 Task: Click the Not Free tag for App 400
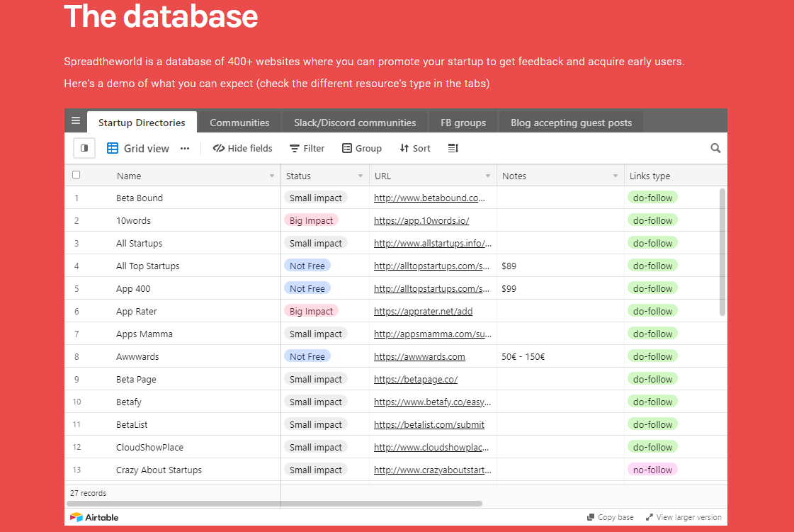[307, 288]
